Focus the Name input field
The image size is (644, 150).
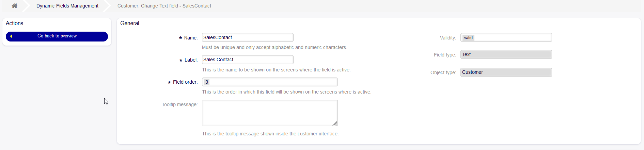pyautogui.click(x=247, y=37)
